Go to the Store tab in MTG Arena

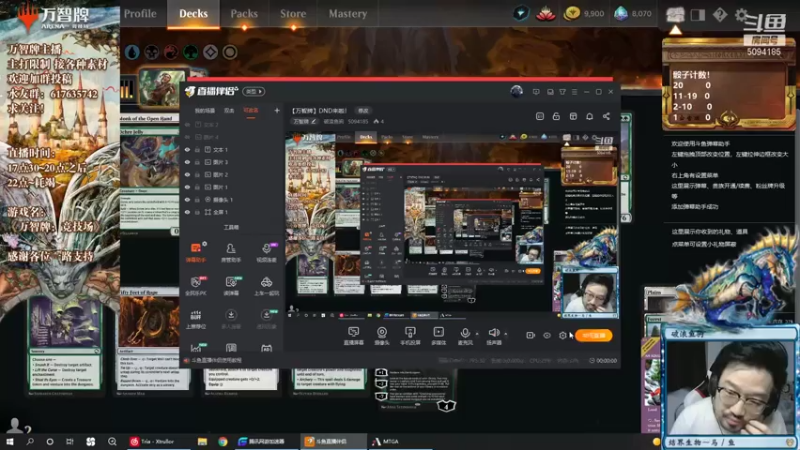pyautogui.click(x=293, y=14)
